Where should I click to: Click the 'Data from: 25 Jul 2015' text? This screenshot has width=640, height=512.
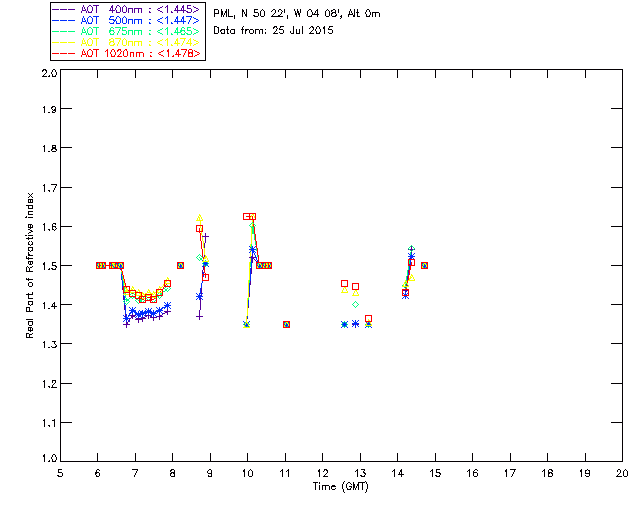[x=273, y=31]
